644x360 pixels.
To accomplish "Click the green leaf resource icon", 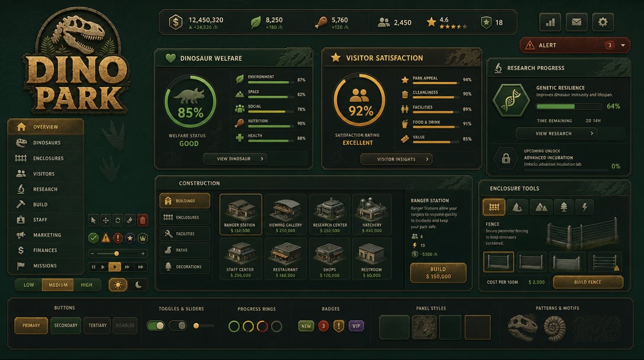I will [256, 22].
